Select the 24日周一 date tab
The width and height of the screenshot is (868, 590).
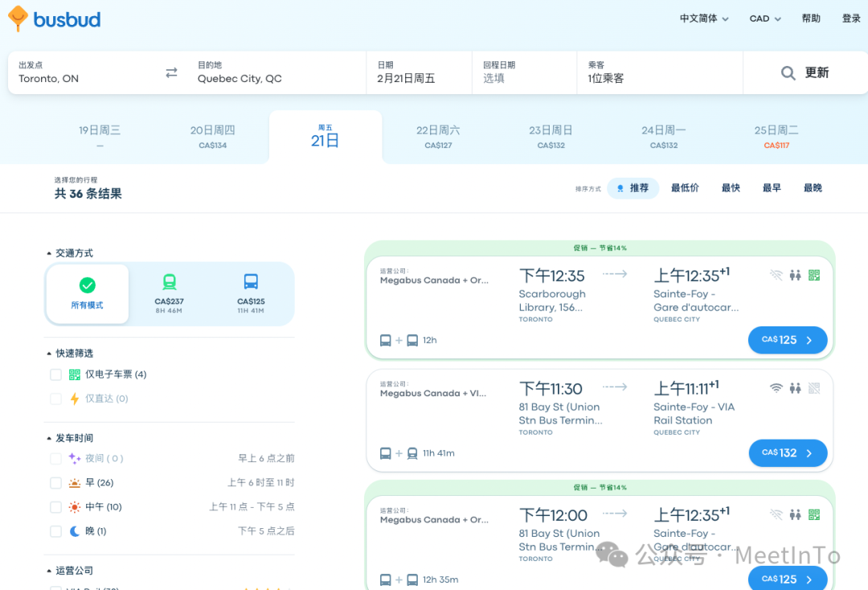coord(664,136)
